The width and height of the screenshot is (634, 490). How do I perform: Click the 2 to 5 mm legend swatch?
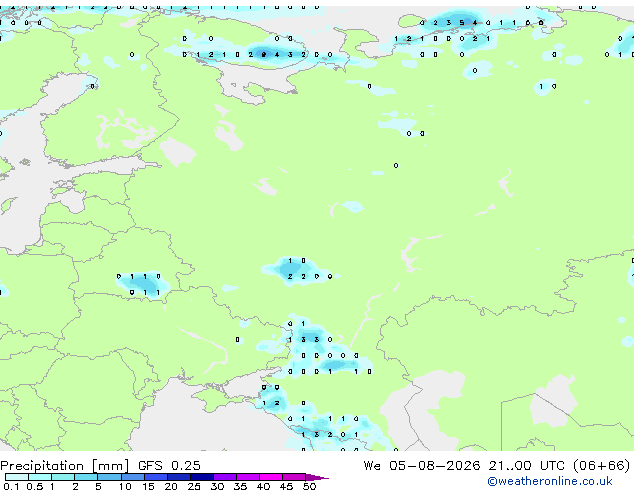pos(86,477)
